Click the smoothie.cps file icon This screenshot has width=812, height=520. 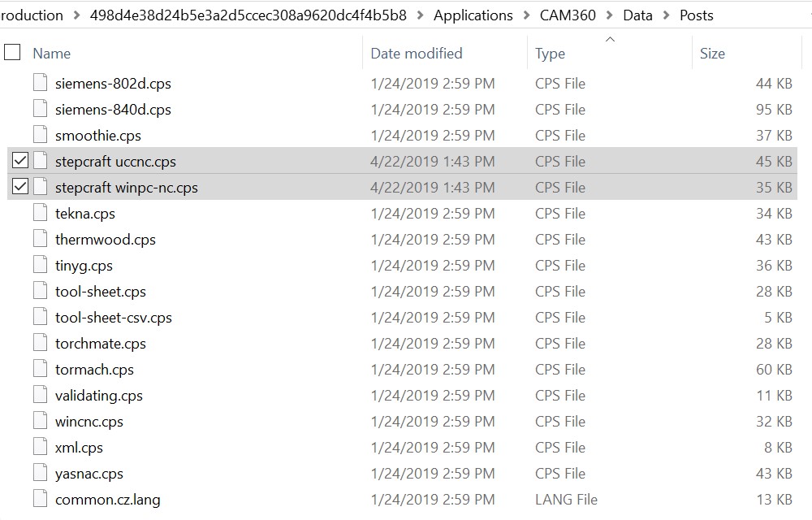click(x=41, y=136)
